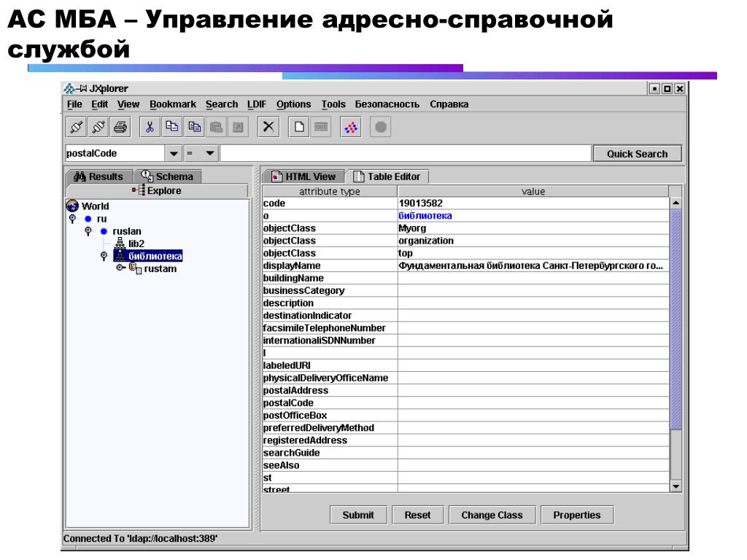Collapse the библиотека tree node toggle
Viewport: 747px width, 560px height.
point(104,256)
